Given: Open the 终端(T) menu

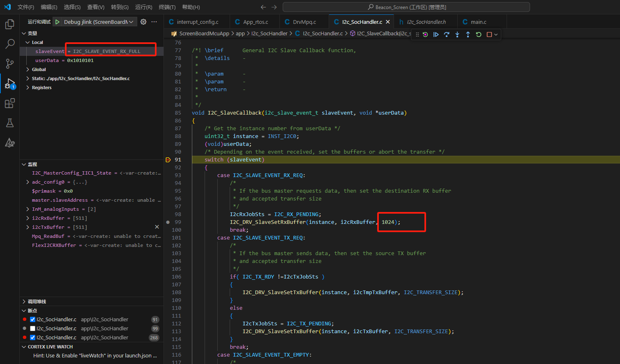Looking at the screenshot, I should point(167,7).
